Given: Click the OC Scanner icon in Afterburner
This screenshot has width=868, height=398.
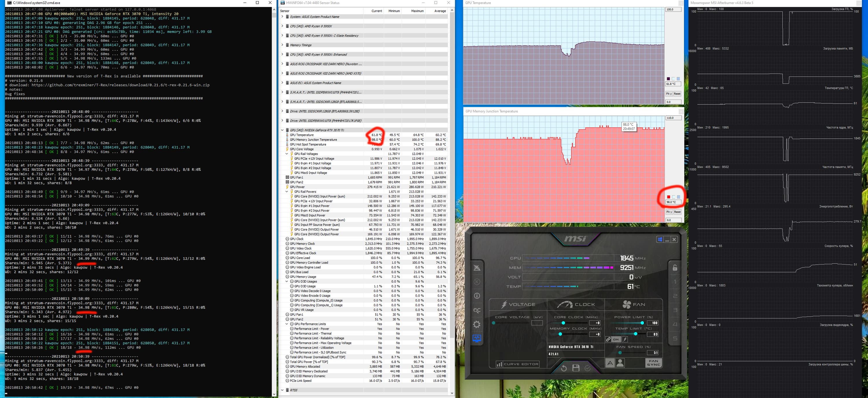Looking at the screenshot, I should click(477, 310).
